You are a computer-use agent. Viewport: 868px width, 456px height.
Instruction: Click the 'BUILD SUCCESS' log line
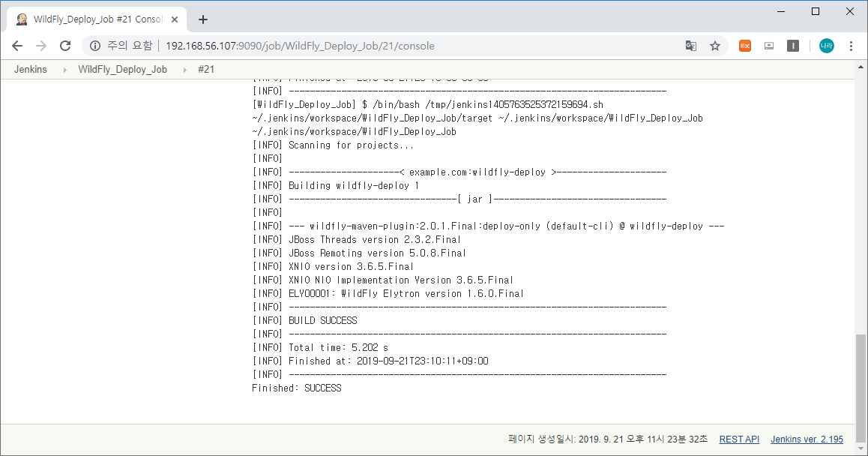pos(304,321)
